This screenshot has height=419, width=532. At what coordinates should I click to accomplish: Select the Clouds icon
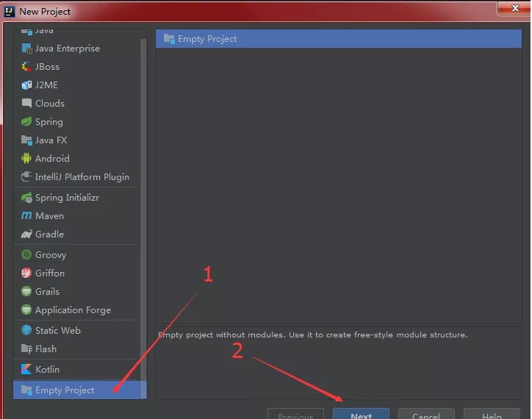(26, 103)
